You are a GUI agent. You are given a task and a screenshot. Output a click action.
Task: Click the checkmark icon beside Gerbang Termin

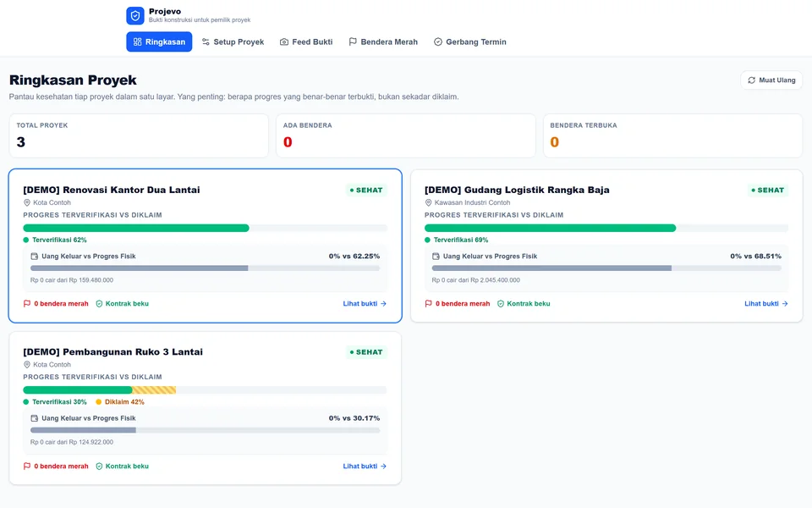(x=438, y=42)
